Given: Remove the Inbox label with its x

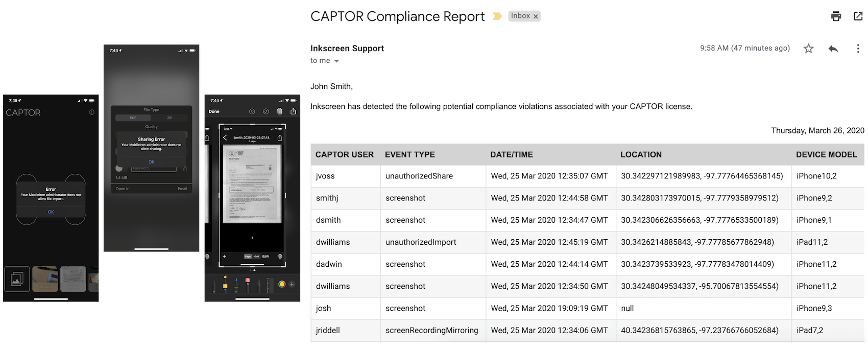Looking at the screenshot, I should (x=536, y=16).
